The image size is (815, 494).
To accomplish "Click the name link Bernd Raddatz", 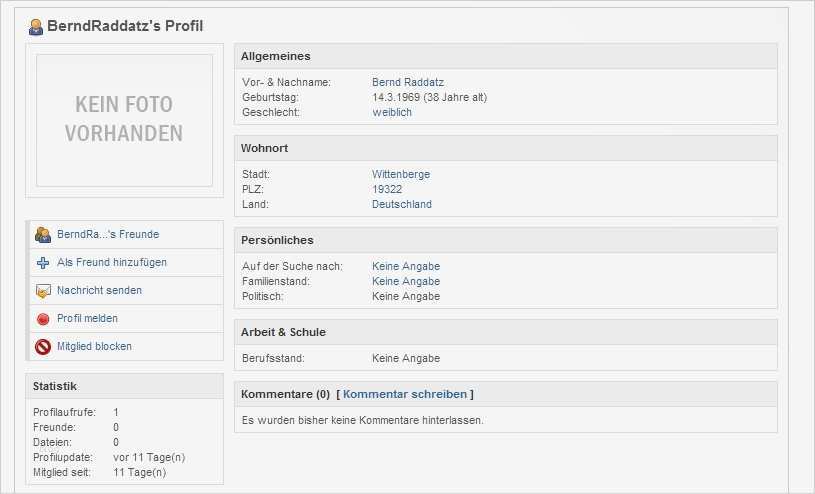I will point(408,82).
